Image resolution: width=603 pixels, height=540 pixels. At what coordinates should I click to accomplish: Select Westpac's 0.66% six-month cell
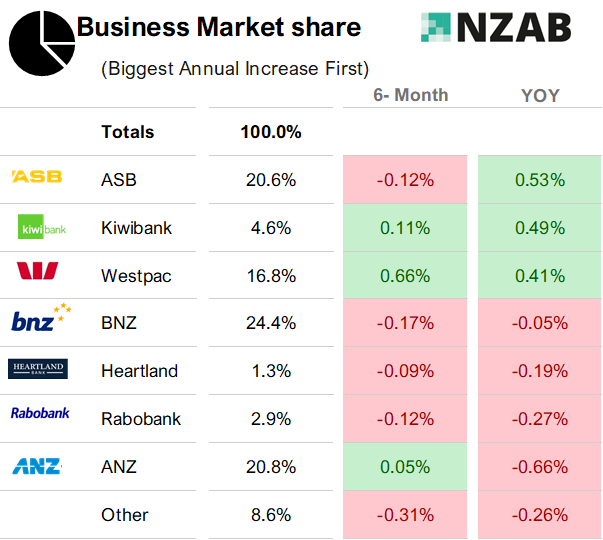point(405,276)
